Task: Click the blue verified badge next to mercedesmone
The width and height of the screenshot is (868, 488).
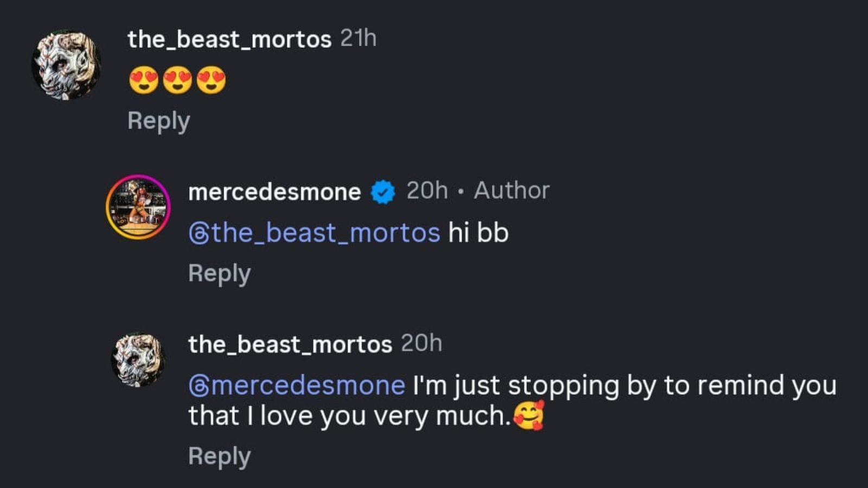Action: [382, 190]
